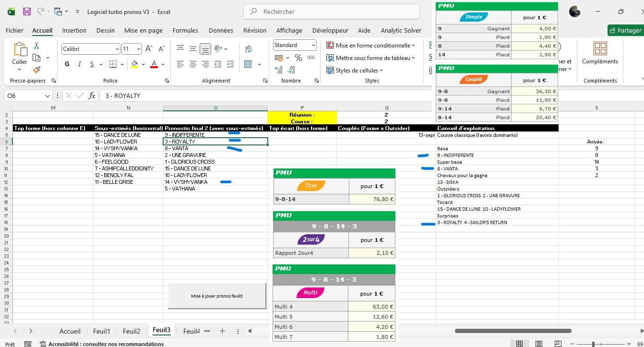Click wrap text icon

click(x=249, y=48)
